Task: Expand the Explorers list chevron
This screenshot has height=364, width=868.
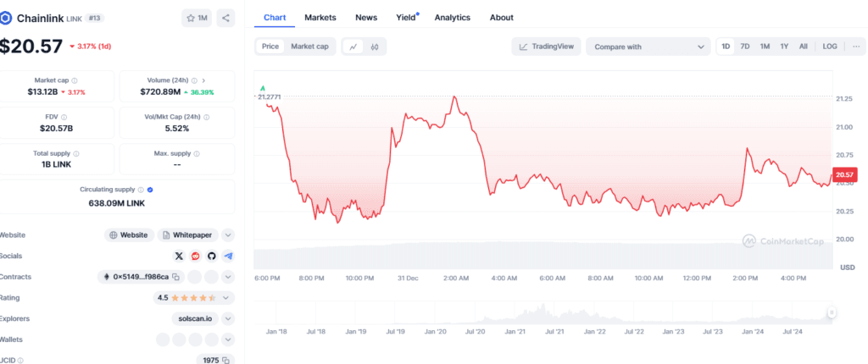Action: click(x=228, y=318)
